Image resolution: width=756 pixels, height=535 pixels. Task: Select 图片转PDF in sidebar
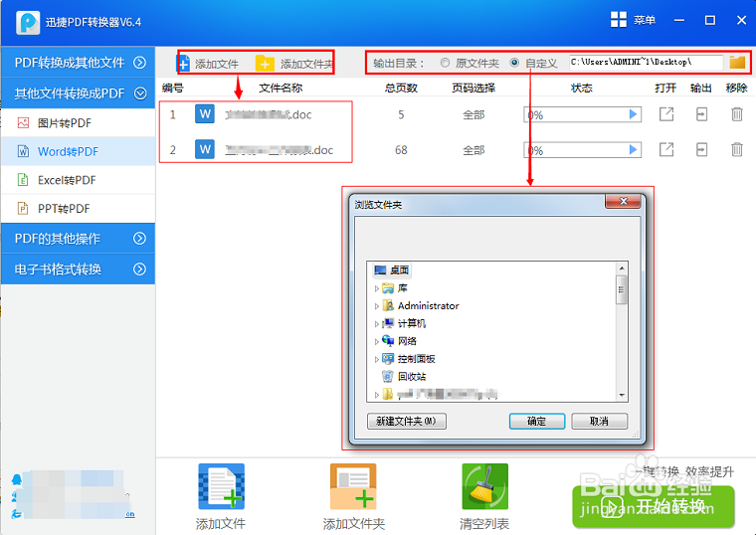pos(79,123)
